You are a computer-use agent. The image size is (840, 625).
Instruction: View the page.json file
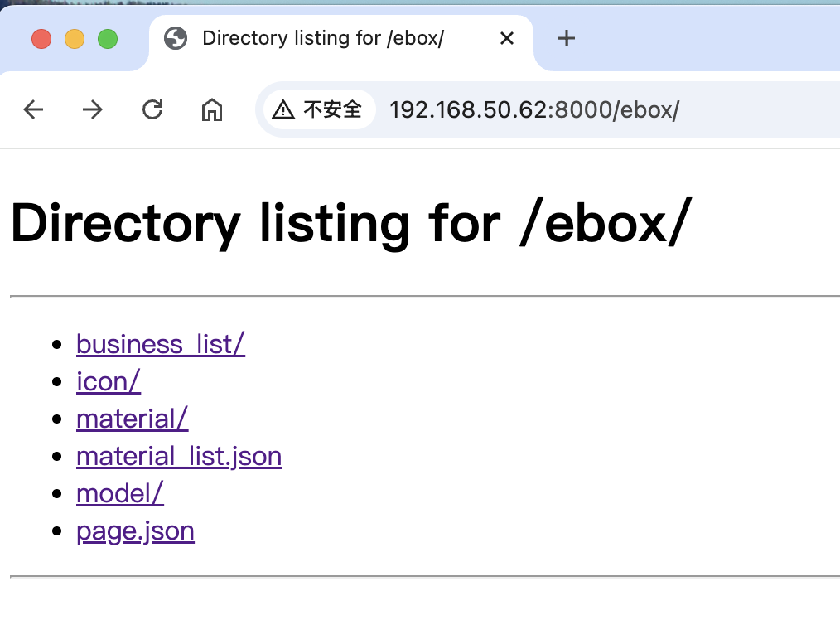135,531
